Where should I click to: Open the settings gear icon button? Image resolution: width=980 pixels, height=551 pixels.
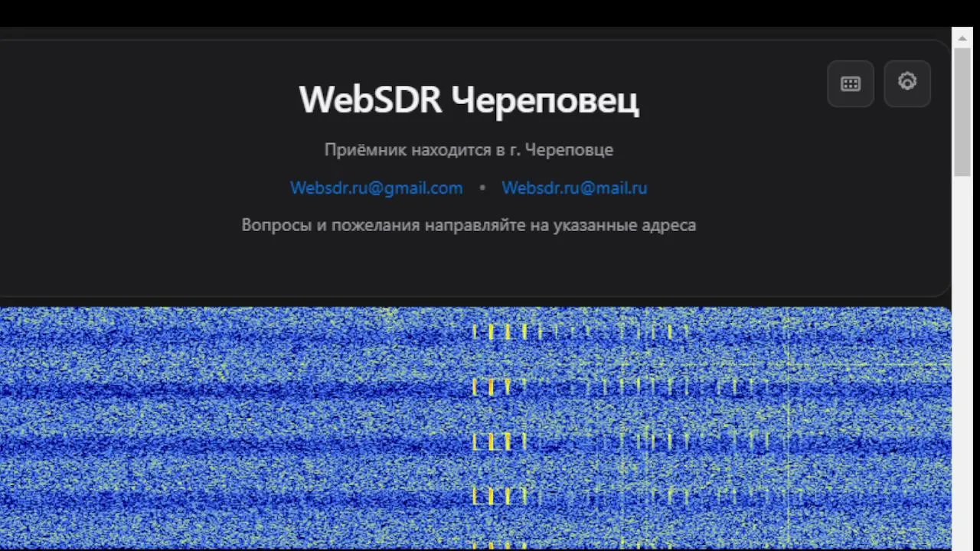(907, 83)
